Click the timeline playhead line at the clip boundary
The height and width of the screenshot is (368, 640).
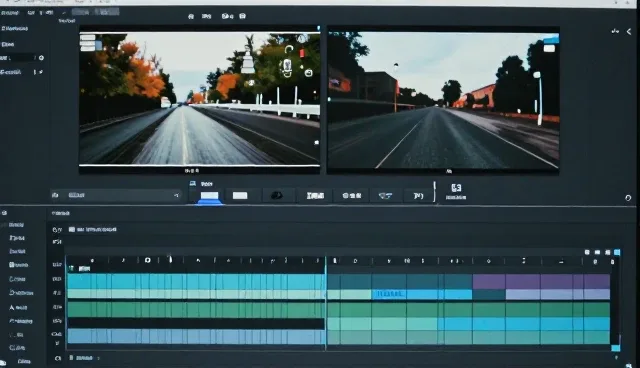coord(326,303)
